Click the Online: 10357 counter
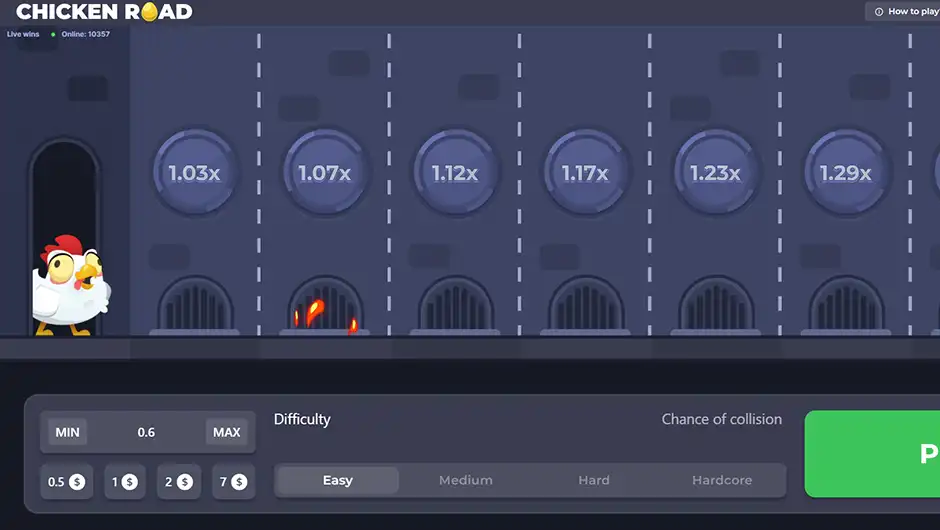Image resolution: width=940 pixels, height=530 pixels. coord(85,34)
